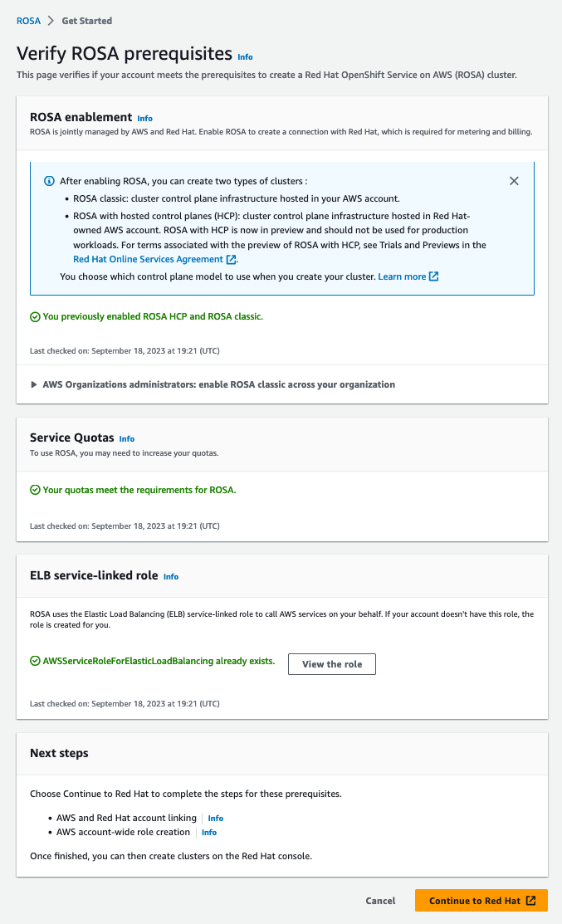Image resolution: width=562 pixels, height=924 pixels.
Task: Click green check icon by AWSServiceRoleForElasticLoadBalancing
Action: [35, 662]
